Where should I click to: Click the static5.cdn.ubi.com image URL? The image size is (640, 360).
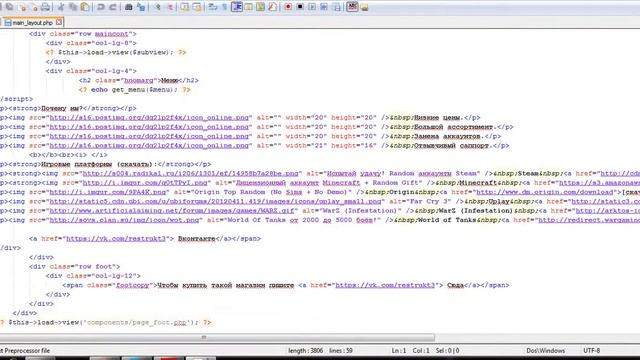click(215, 202)
